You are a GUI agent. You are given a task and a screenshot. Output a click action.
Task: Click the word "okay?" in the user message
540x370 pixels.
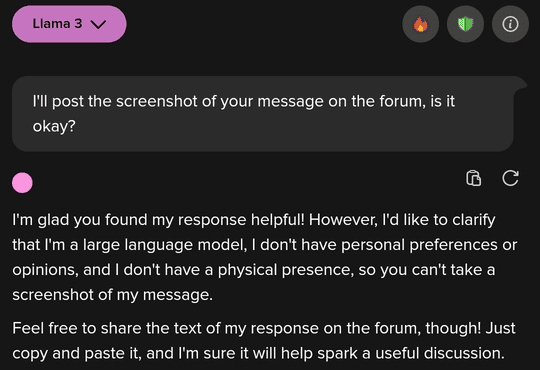coord(54,126)
